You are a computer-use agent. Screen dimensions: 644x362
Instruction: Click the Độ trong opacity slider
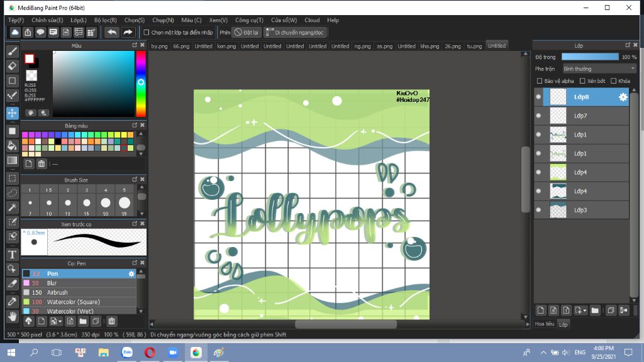(x=589, y=57)
